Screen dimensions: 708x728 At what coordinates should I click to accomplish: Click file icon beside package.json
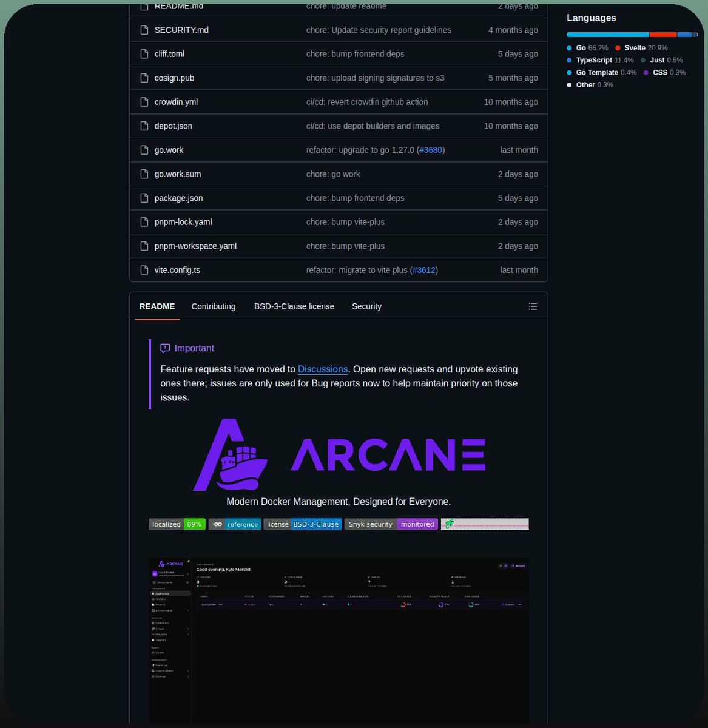144,198
